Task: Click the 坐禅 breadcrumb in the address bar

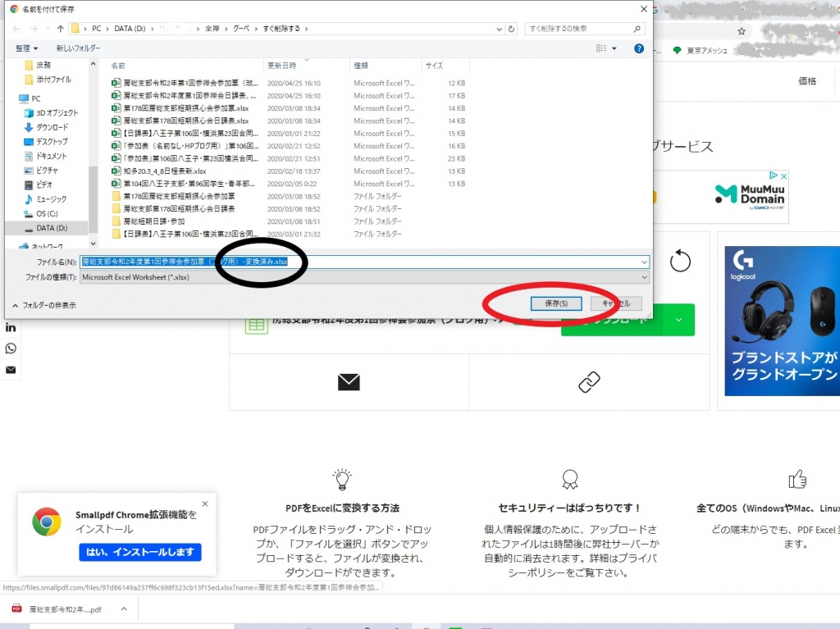Action: [x=212, y=29]
